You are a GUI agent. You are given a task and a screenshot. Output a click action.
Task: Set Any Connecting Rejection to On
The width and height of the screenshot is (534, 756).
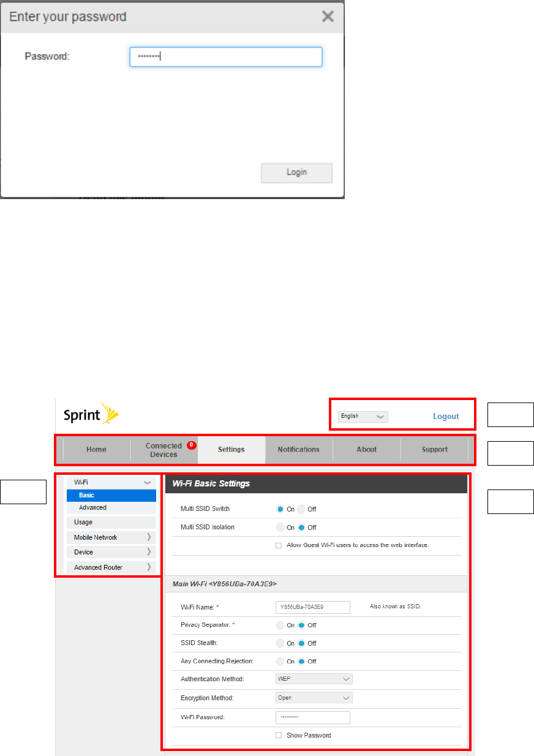[280, 661]
